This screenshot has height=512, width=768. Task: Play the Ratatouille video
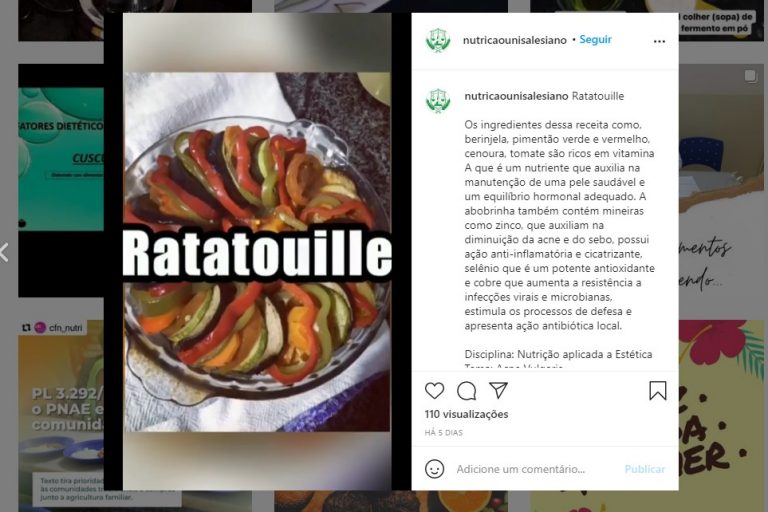click(x=257, y=252)
